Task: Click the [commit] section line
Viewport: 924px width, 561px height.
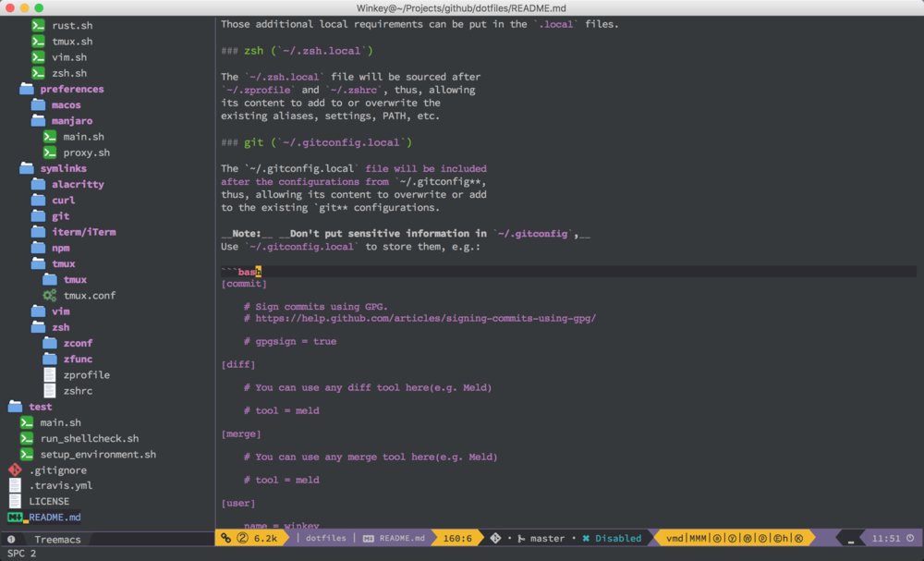Action: pos(244,284)
